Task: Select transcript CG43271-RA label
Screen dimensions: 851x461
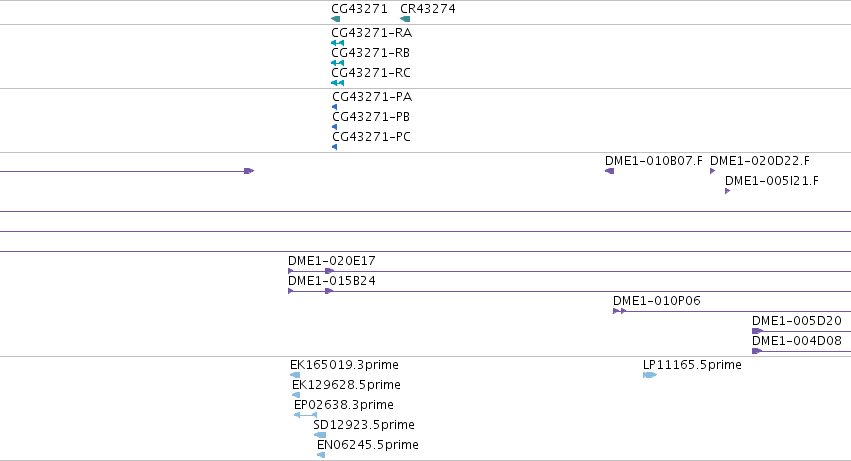Action: pos(372,33)
